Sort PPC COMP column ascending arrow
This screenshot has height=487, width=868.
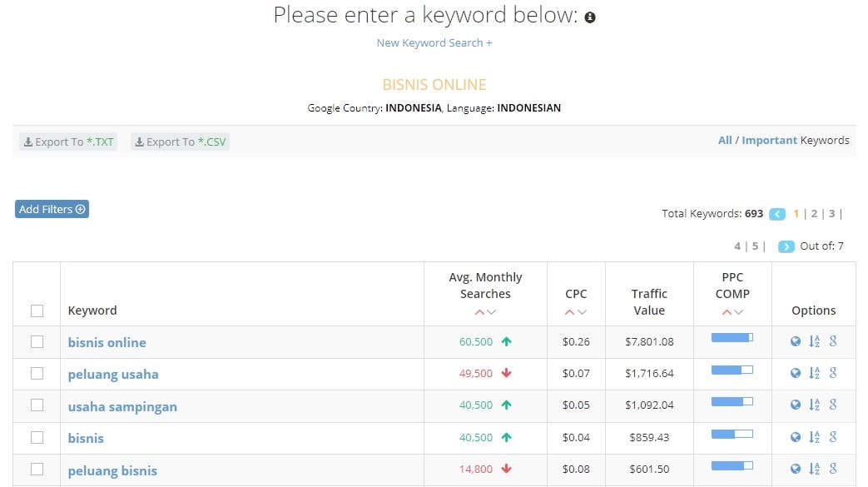[x=727, y=312]
